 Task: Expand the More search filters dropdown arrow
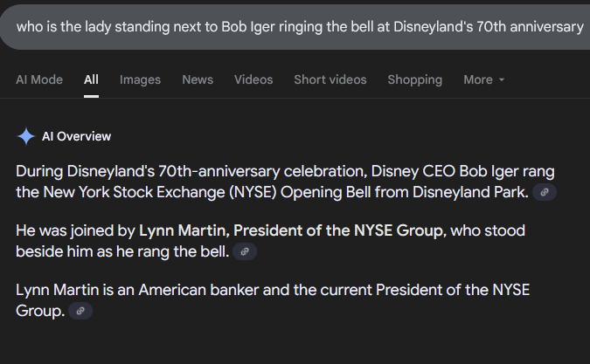pyautogui.click(x=502, y=79)
